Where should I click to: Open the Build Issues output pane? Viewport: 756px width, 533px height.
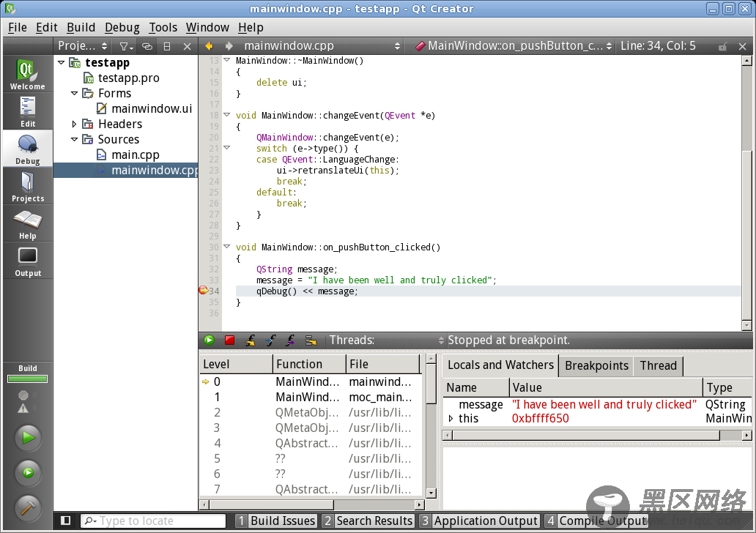click(x=276, y=521)
